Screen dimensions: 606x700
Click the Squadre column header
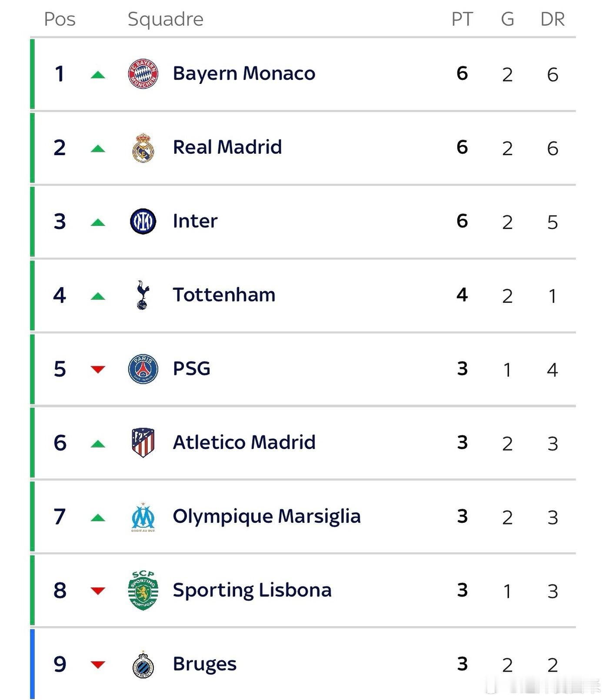(166, 19)
